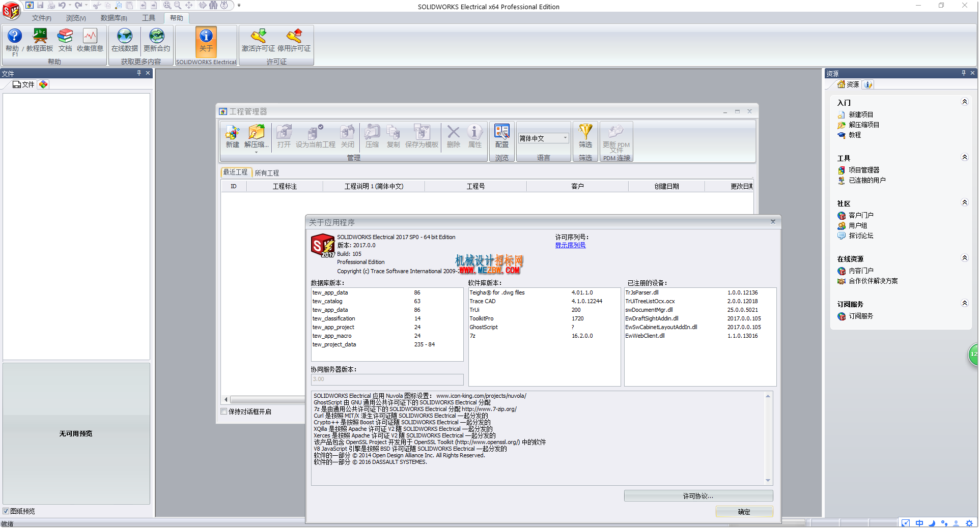Screen dimensions: 980x529
Task: Click left arrow of project list horizontal scrollbar
Action: pyautogui.click(x=226, y=400)
